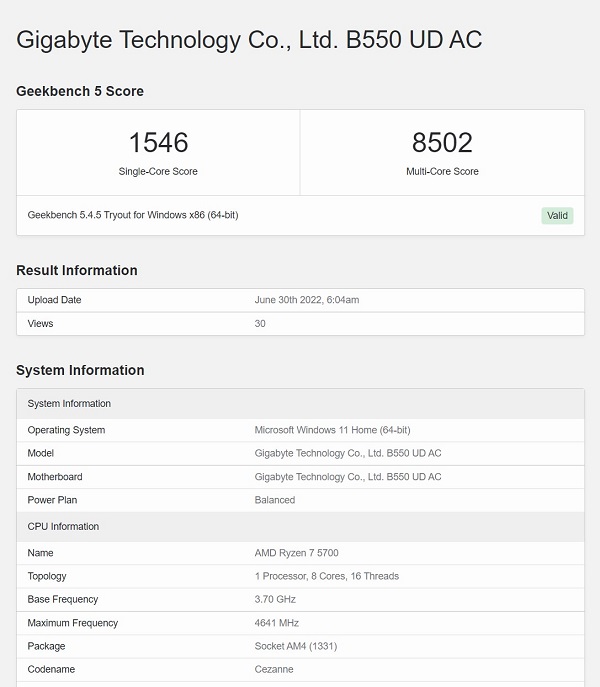Click the Views label
600x687 pixels.
pyautogui.click(x=40, y=324)
